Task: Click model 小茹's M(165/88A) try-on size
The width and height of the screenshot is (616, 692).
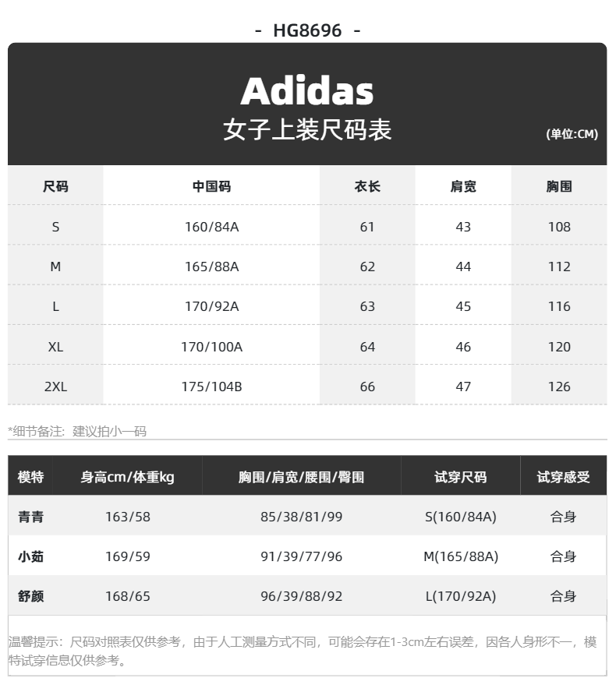Action: 461,556
